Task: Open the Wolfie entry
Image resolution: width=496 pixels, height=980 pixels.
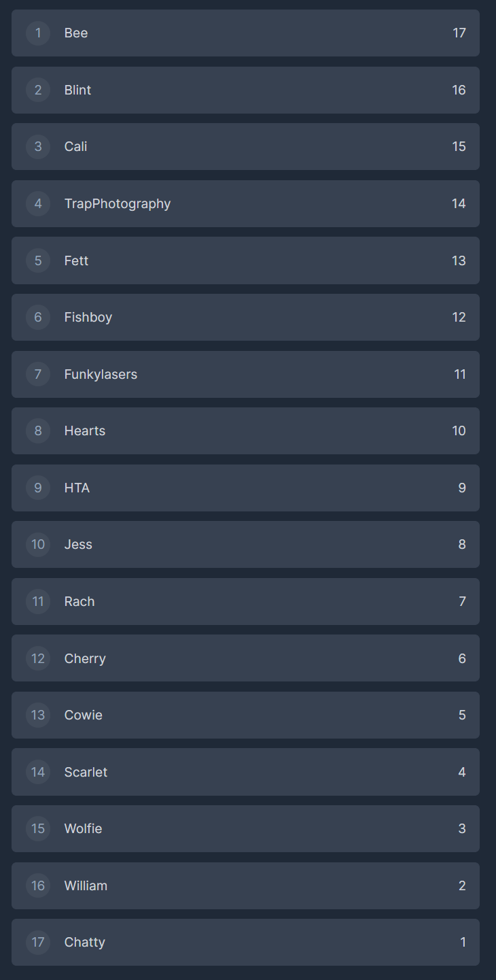Action: tap(245, 828)
